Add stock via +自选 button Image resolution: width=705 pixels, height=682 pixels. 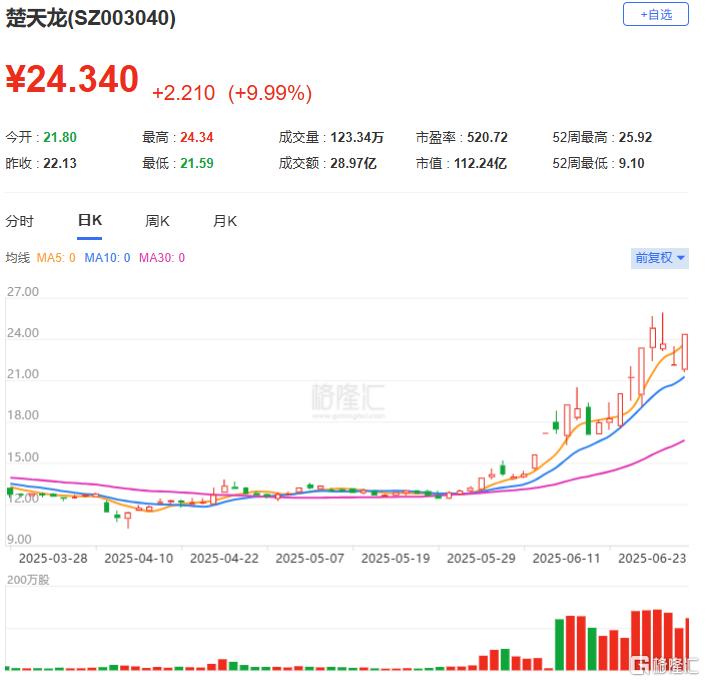point(655,14)
